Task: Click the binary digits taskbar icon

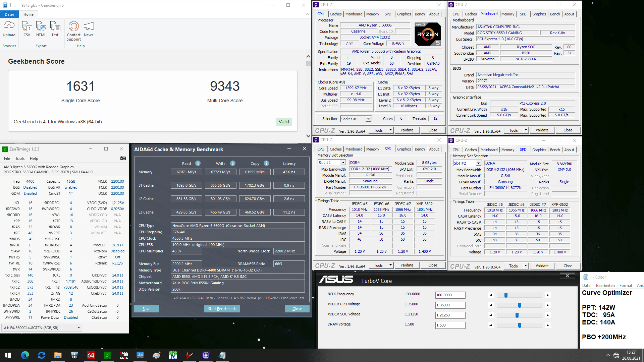Action: (x=124, y=355)
